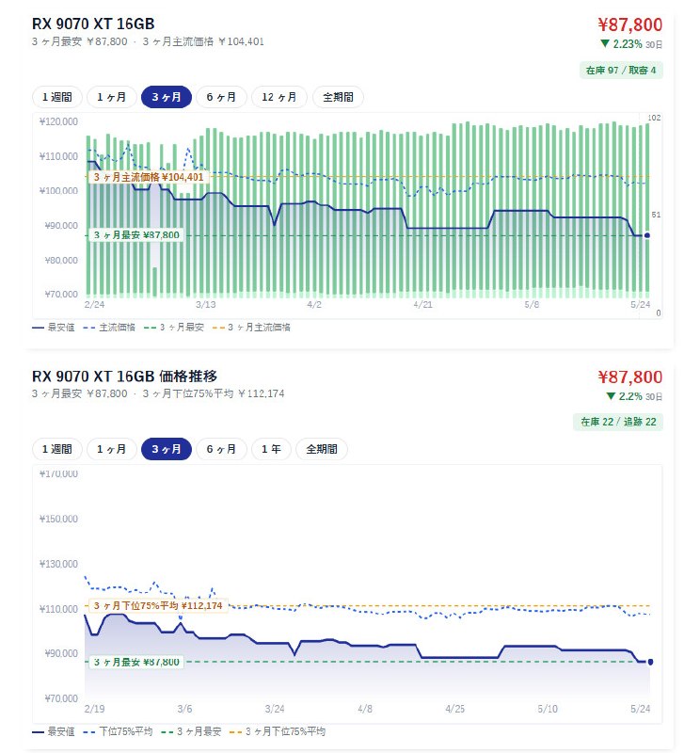700x753 pixels.
Task: Select 3ヶ月 range in 価格推移 chart
Action: pos(167,449)
